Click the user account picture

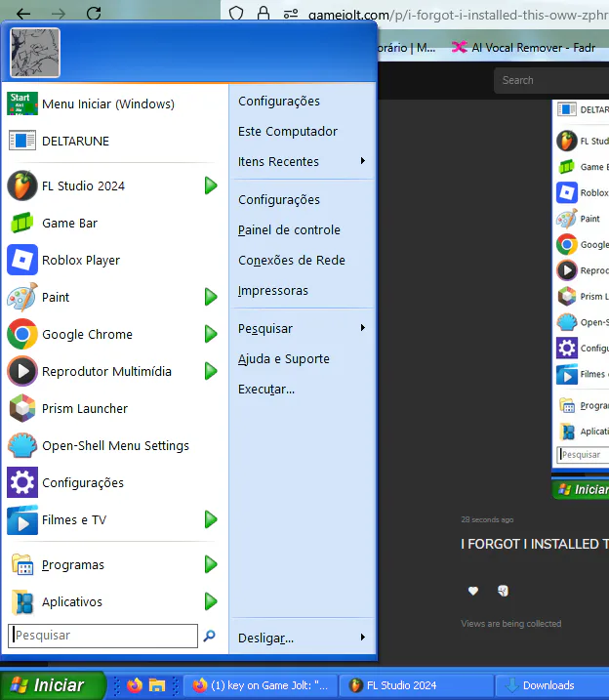click(35, 53)
